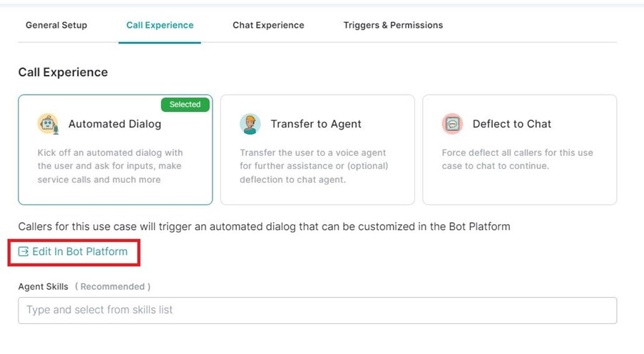The image size is (644, 354).
Task: Switch to the General Setup tab
Action: coord(56,25)
